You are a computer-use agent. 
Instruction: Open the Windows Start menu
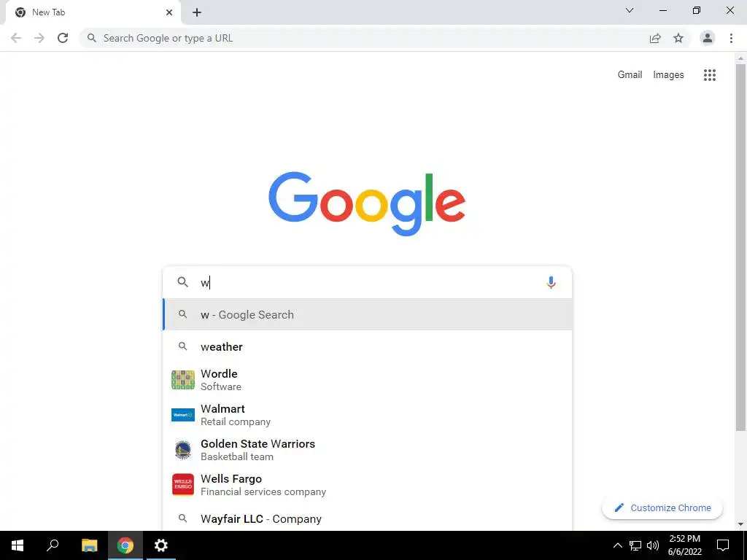(x=18, y=545)
